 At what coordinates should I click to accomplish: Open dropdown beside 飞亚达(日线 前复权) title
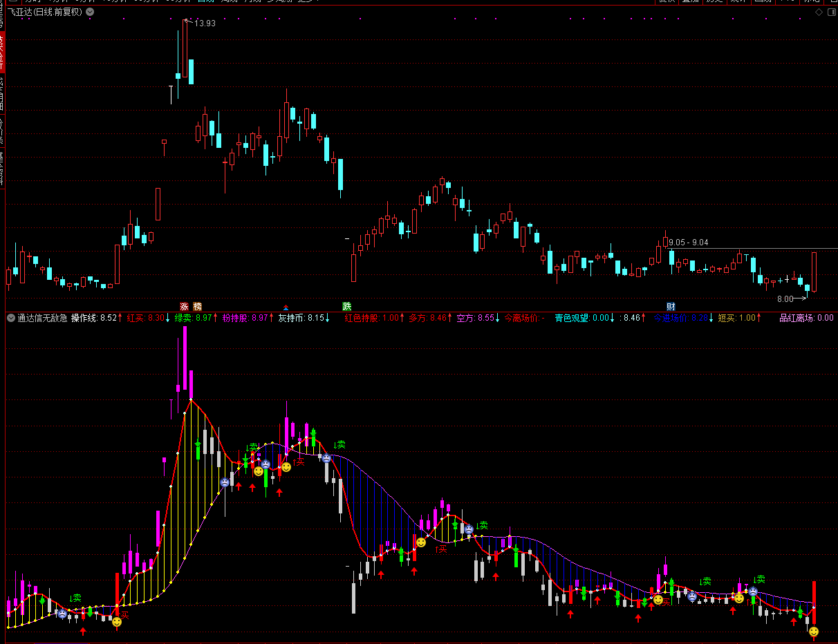pos(90,12)
